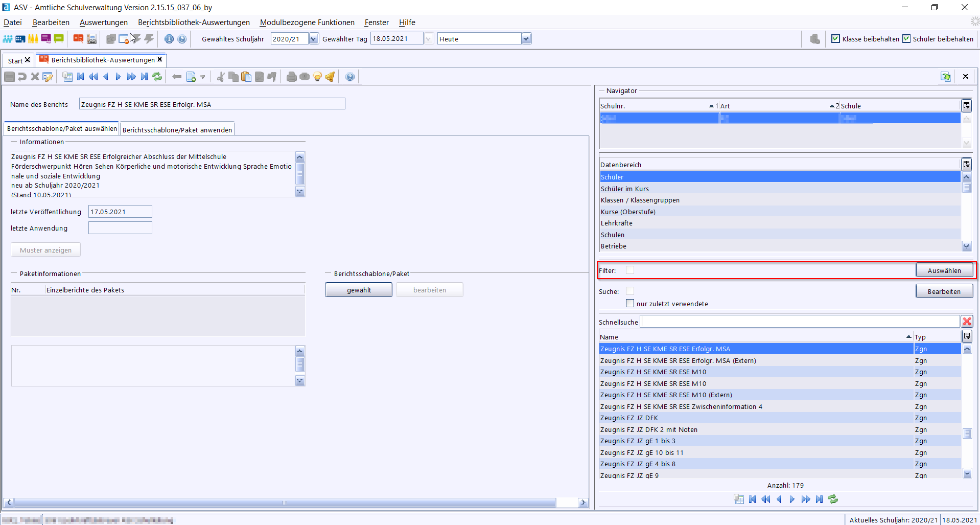Click the blue info circle icon
The height and width of the screenshot is (525, 980).
click(169, 39)
